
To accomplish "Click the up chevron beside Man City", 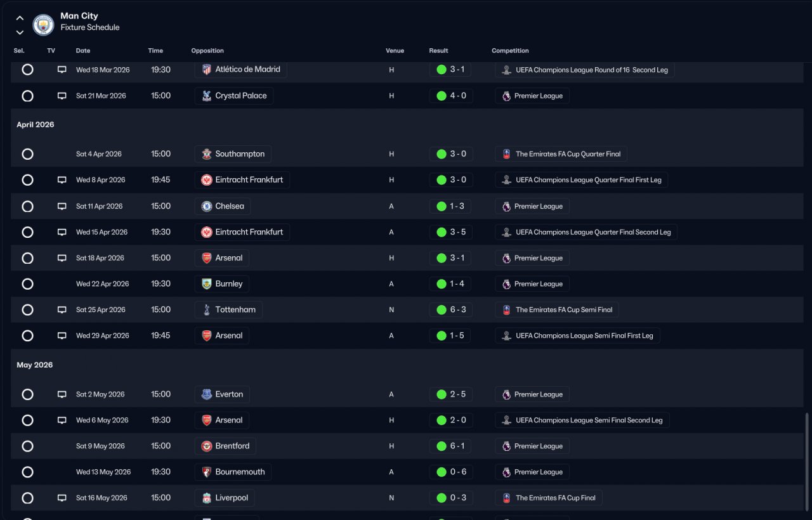I will click(20, 18).
